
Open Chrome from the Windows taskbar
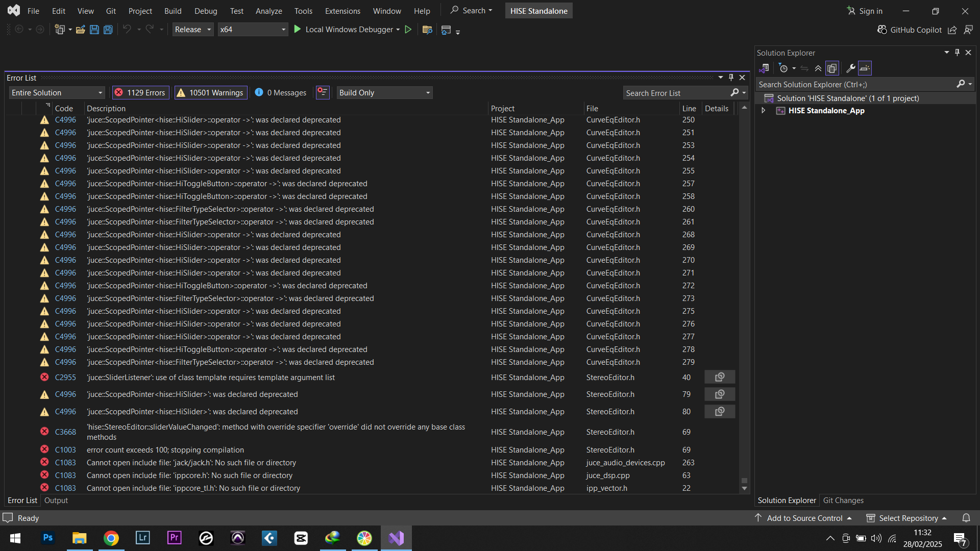click(111, 538)
